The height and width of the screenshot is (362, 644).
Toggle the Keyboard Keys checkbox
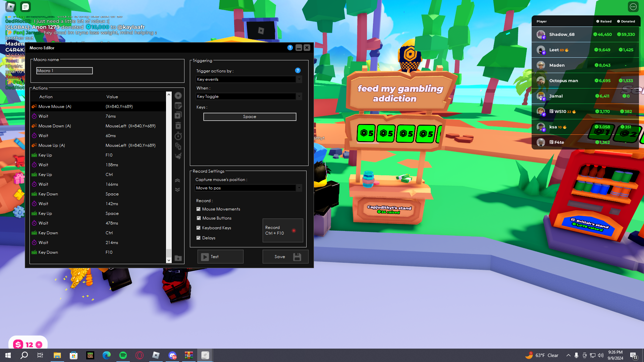pos(199,228)
